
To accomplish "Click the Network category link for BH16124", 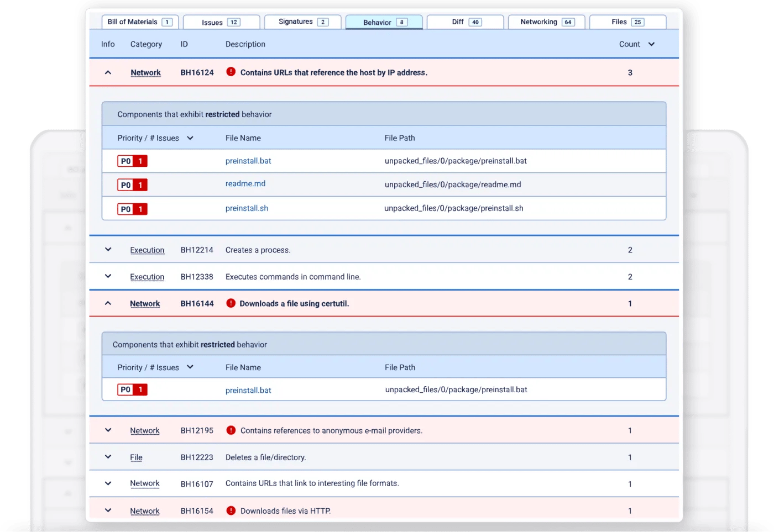I will (x=145, y=72).
